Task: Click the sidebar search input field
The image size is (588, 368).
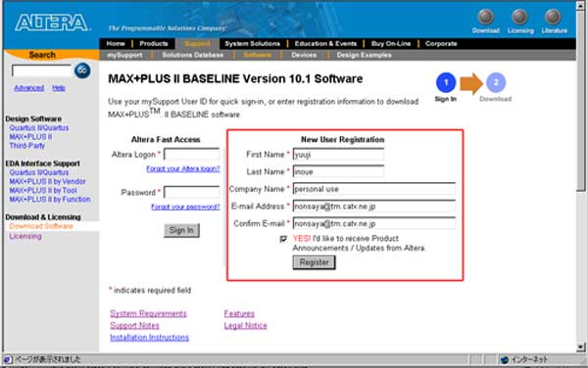Action: point(41,70)
